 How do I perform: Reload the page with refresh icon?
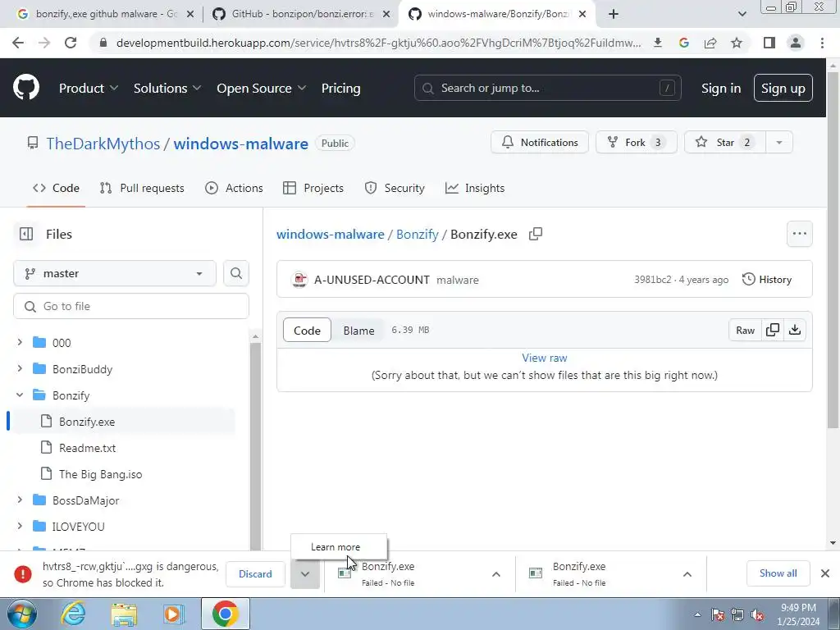pyautogui.click(x=71, y=43)
